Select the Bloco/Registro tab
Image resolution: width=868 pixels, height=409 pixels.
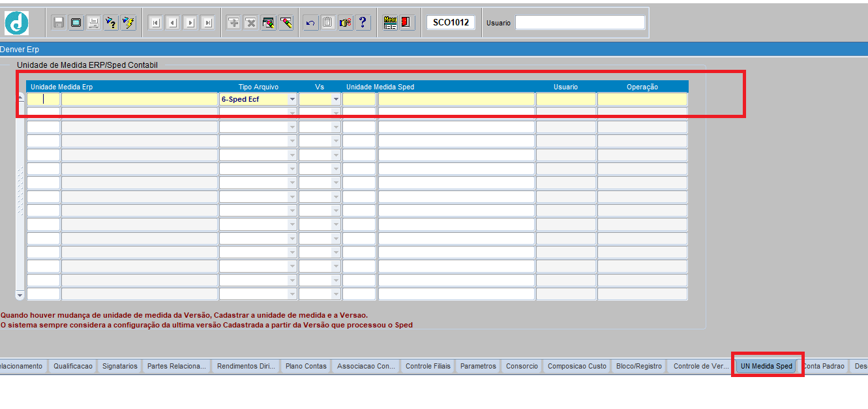pyautogui.click(x=639, y=366)
